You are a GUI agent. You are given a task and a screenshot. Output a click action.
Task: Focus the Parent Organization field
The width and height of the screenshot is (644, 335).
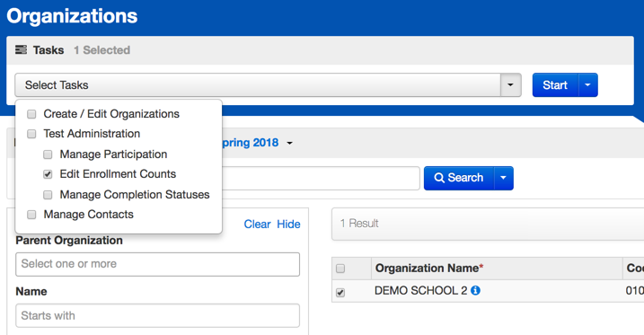(x=158, y=264)
